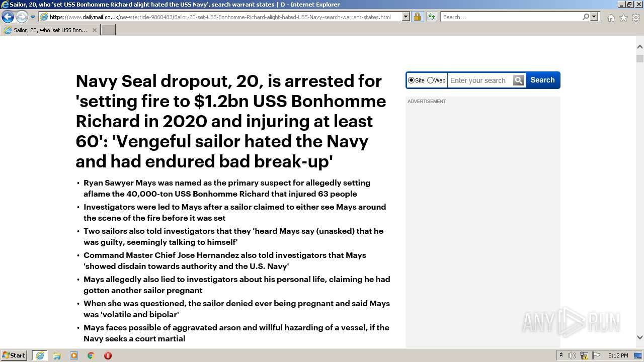The width and height of the screenshot is (644, 362).
Task: Close the current browser tab
Action: coord(95,30)
